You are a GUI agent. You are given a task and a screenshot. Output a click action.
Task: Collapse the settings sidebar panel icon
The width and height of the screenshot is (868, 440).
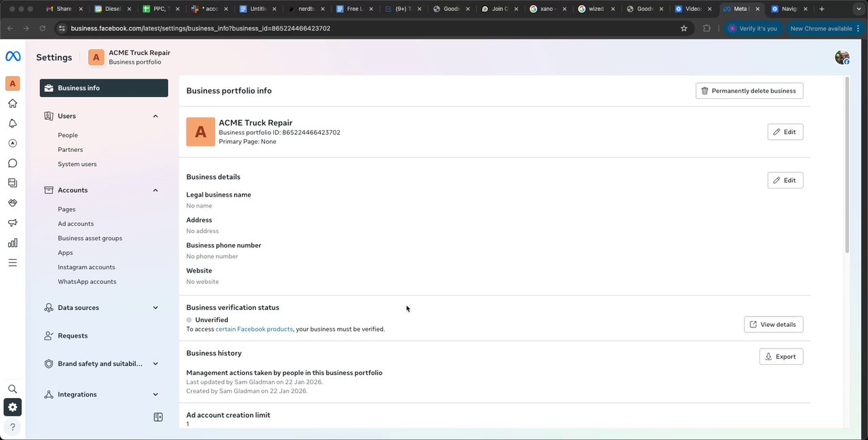(158, 417)
